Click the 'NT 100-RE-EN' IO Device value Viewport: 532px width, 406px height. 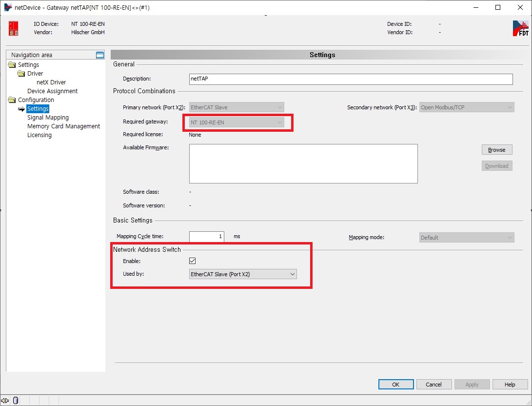tap(88, 24)
